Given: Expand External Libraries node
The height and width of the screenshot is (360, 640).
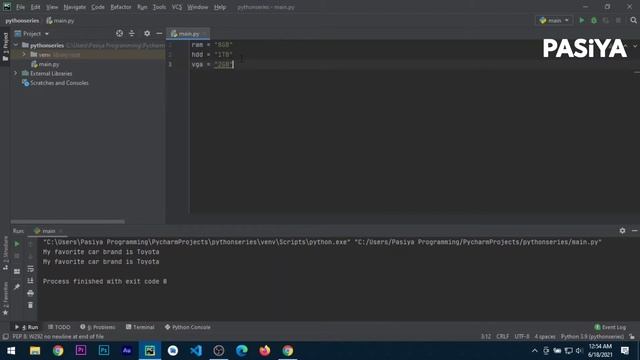Looking at the screenshot, I should click(16, 73).
